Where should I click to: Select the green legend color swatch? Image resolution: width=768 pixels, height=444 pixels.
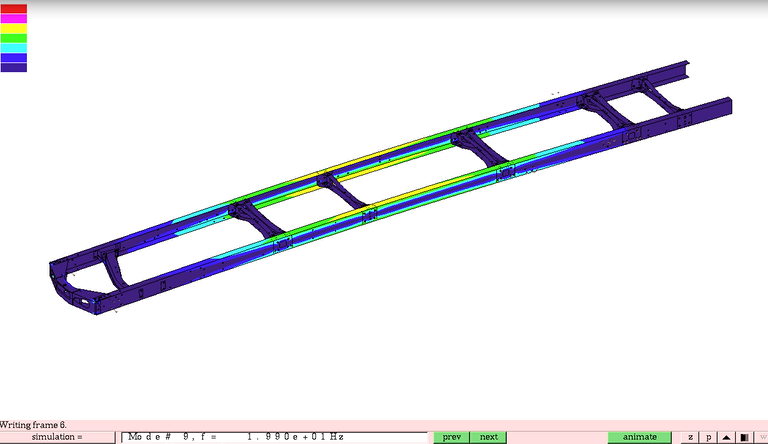click(x=14, y=38)
